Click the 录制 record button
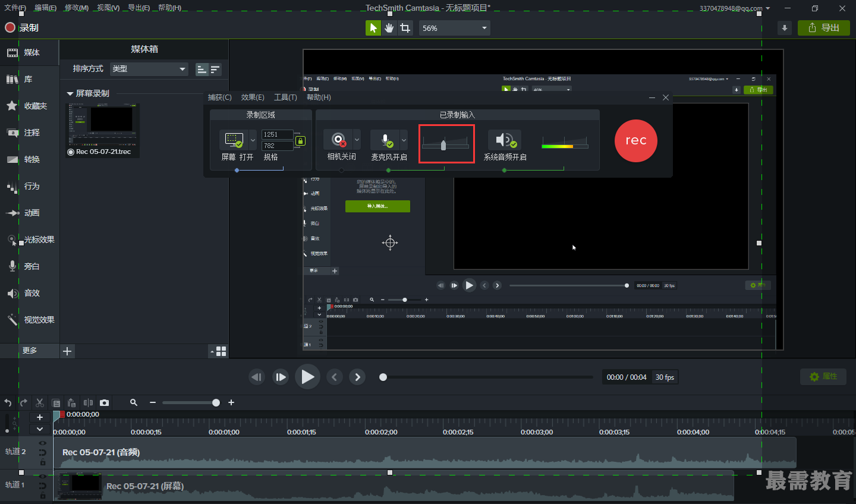 tap(21, 28)
